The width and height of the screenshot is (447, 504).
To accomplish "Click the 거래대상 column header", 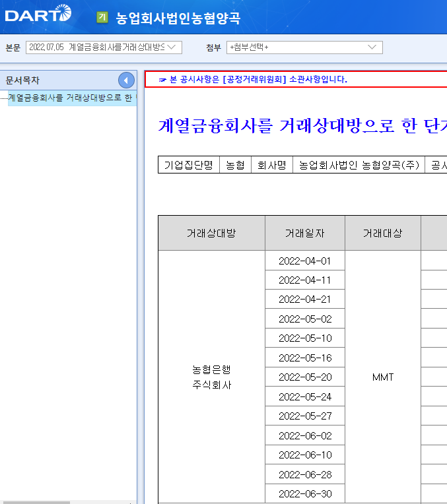I will click(383, 233).
